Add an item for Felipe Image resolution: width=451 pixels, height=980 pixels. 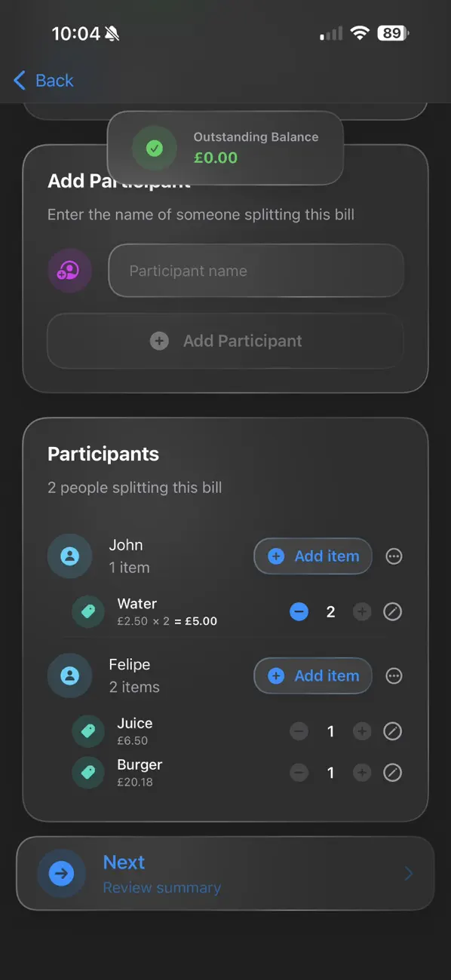(x=312, y=675)
